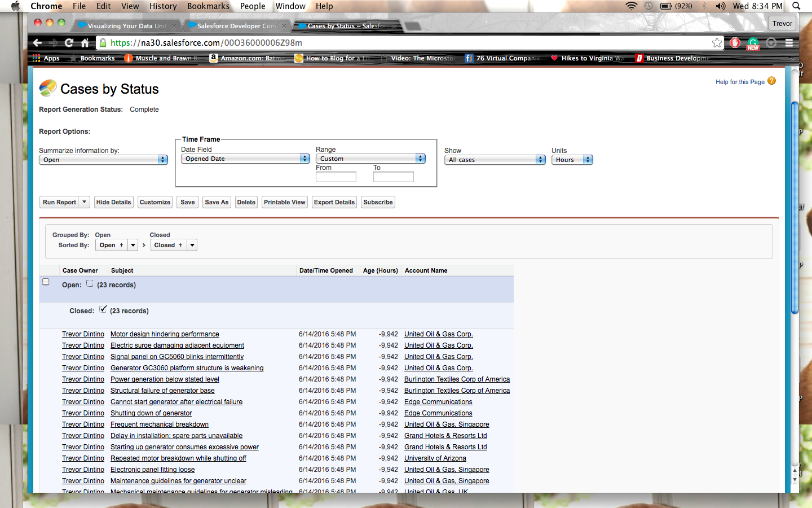
Task: Open the How to Blog bookmark
Action: coord(332,58)
